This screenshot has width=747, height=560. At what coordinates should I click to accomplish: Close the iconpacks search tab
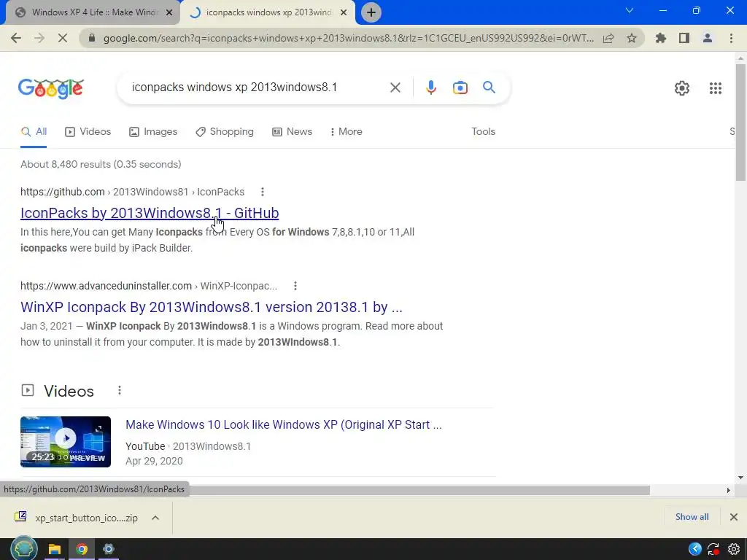[344, 12]
